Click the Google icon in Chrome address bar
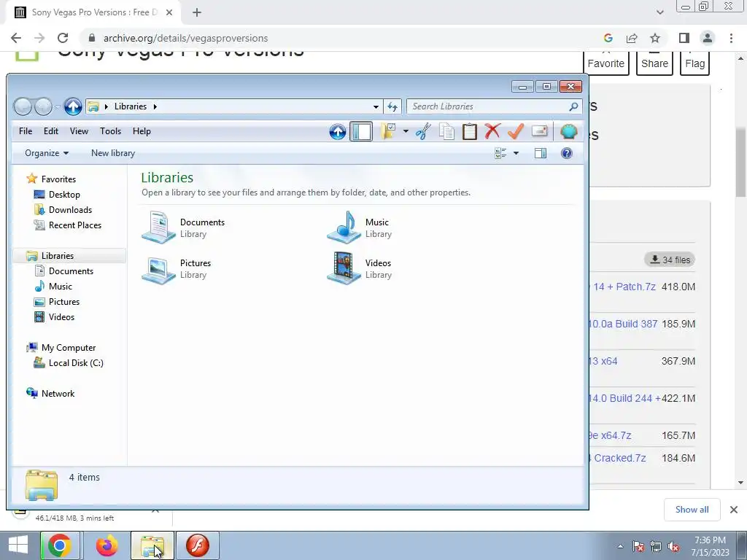Viewport: 747px width, 560px height. tap(608, 38)
